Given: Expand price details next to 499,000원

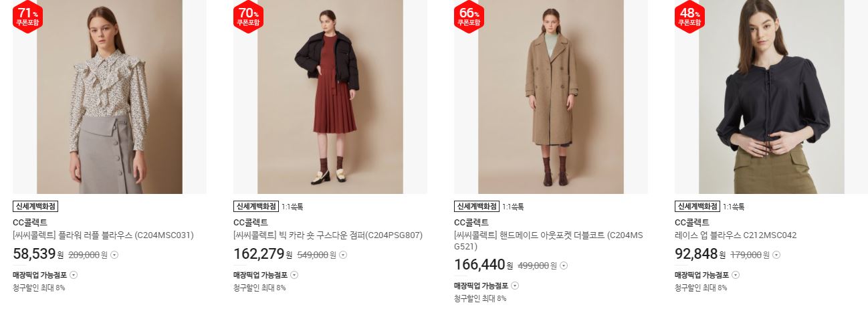Looking at the screenshot, I should point(564,266).
